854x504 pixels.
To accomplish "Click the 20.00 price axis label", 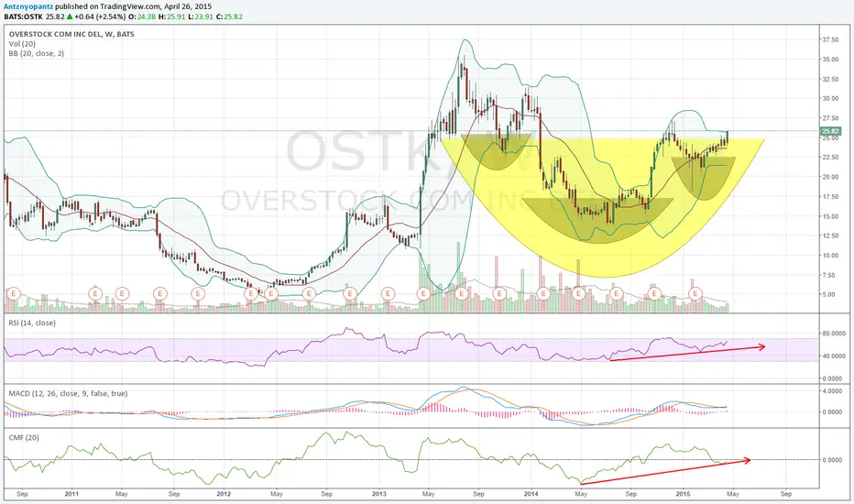I will coord(830,177).
